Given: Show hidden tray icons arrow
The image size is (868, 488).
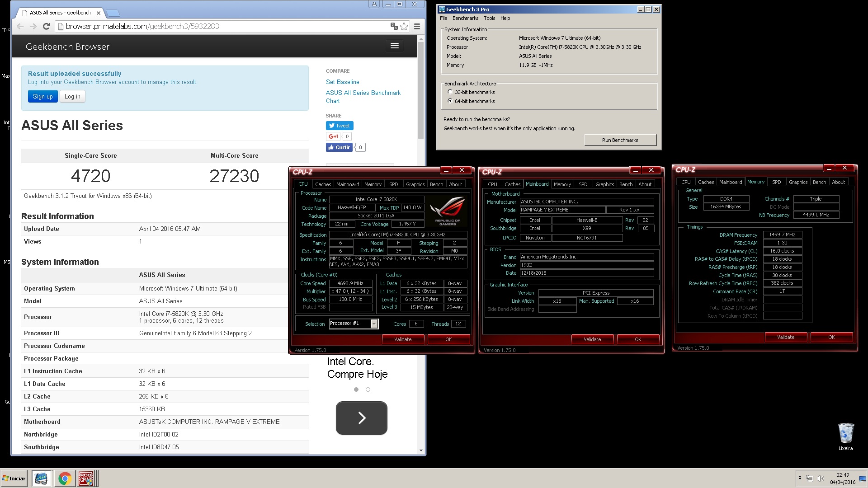Looking at the screenshot, I should (800, 478).
